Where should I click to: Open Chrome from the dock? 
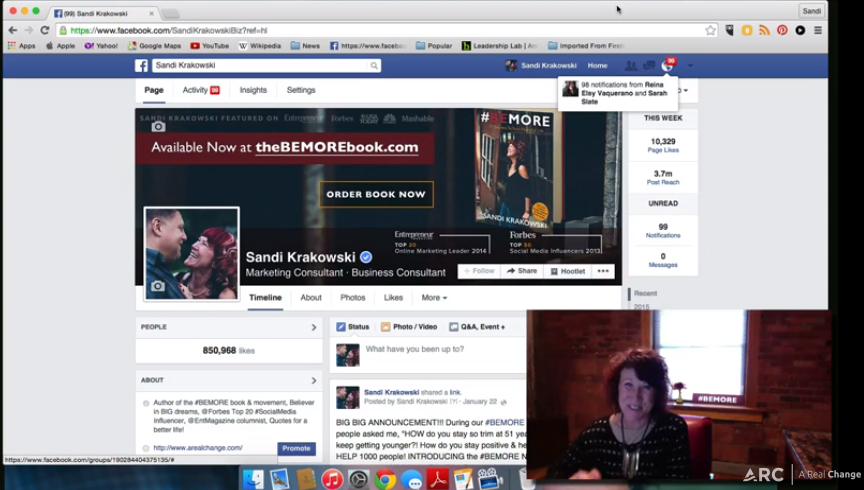(x=385, y=480)
